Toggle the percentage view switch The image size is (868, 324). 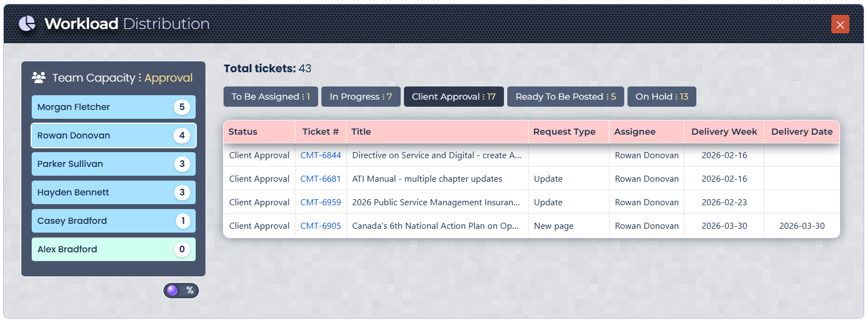(181, 291)
